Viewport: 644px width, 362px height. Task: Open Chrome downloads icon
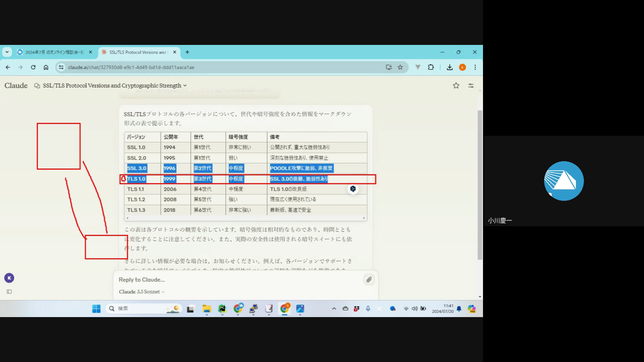click(449, 67)
